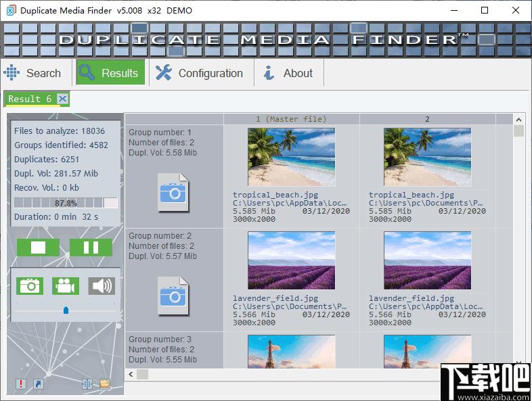Select the tropical_beach thumbnail in column 2
The height and width of the screenshot is (401, 532).
click(428, 157)
